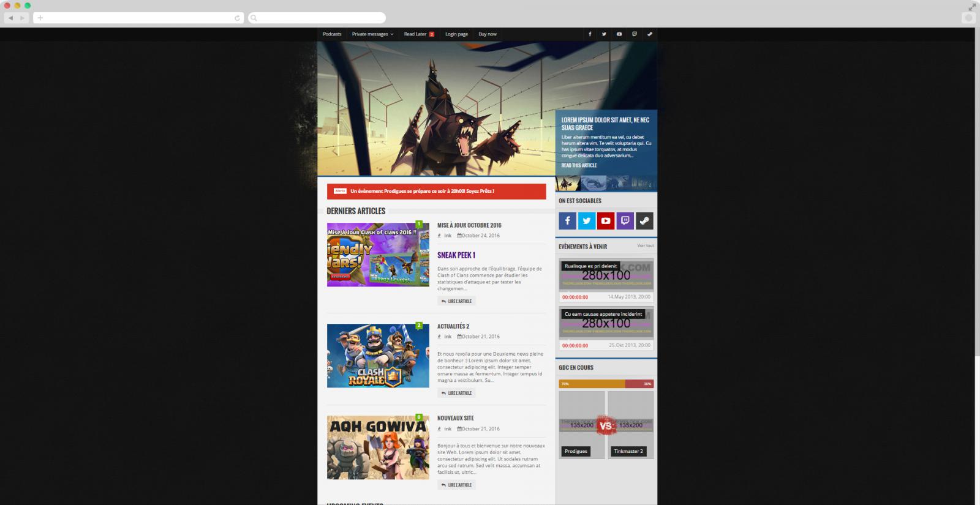Click the light-blue Twitter button under On Est Sociables
The width and height of the screenshot is (980, 505).
click(587, 221)
